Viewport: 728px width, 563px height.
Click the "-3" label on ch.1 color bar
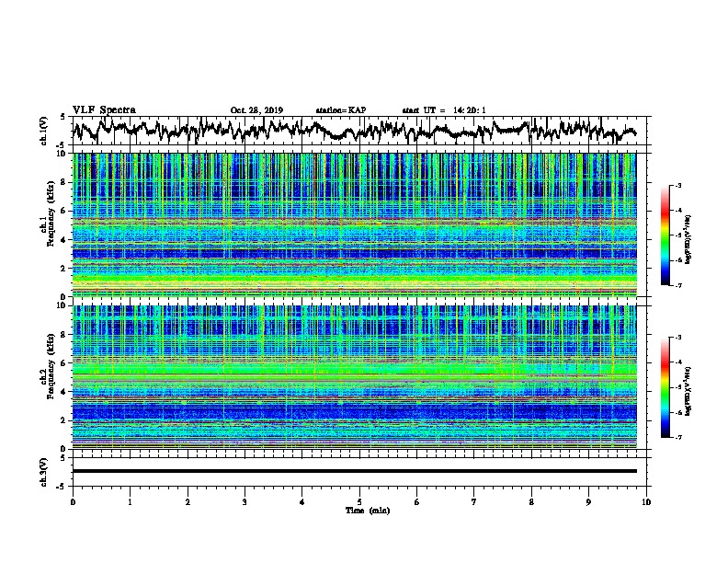pos(678,185)
